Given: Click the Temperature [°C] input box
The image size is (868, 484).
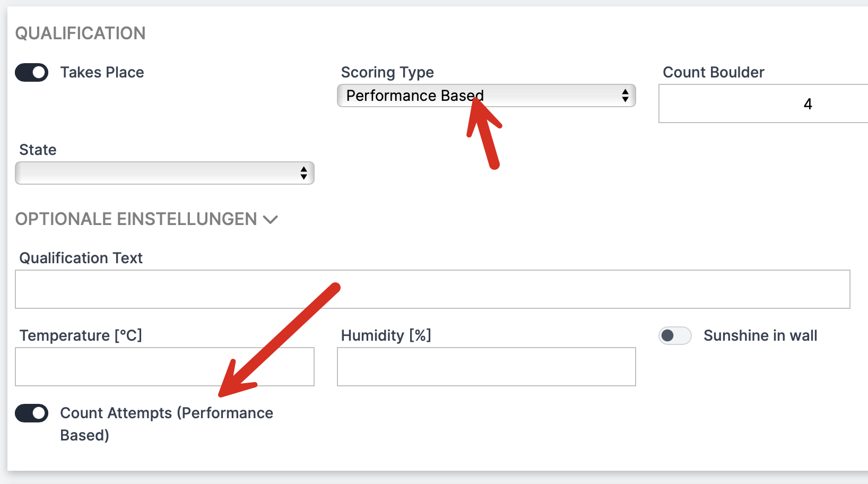Looking at the screenshot, I should [164, 367].
